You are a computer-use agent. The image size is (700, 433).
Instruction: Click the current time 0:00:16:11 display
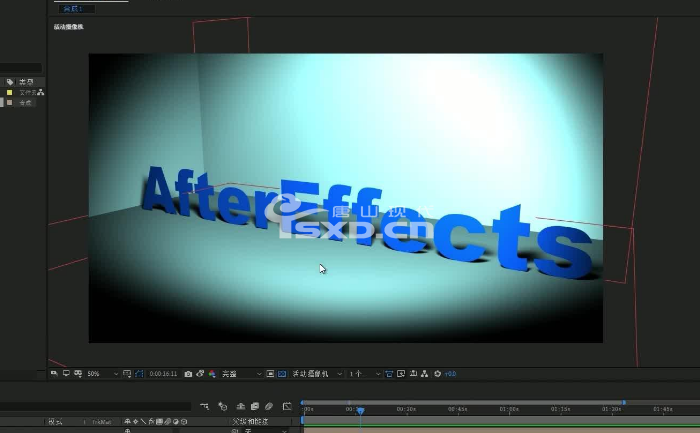click(163, 374)
